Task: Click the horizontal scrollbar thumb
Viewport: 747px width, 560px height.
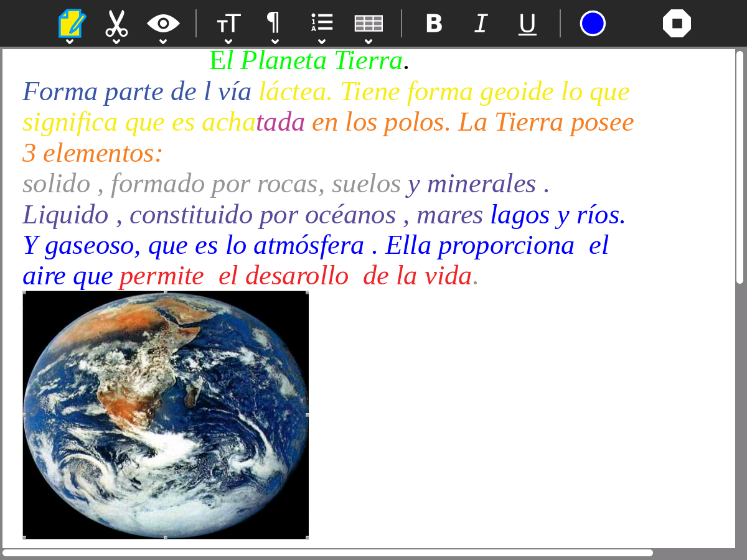Action: pos(328,553)
